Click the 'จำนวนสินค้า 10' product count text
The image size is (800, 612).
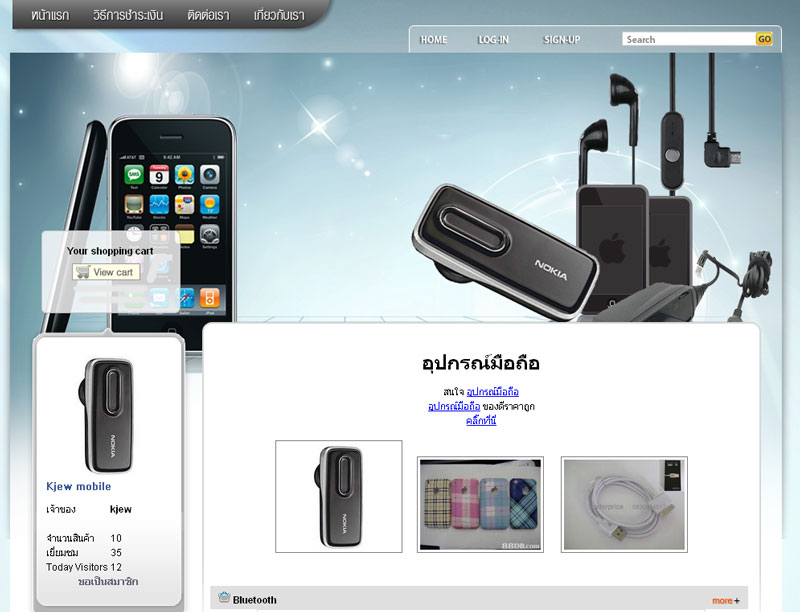point(84,538)
